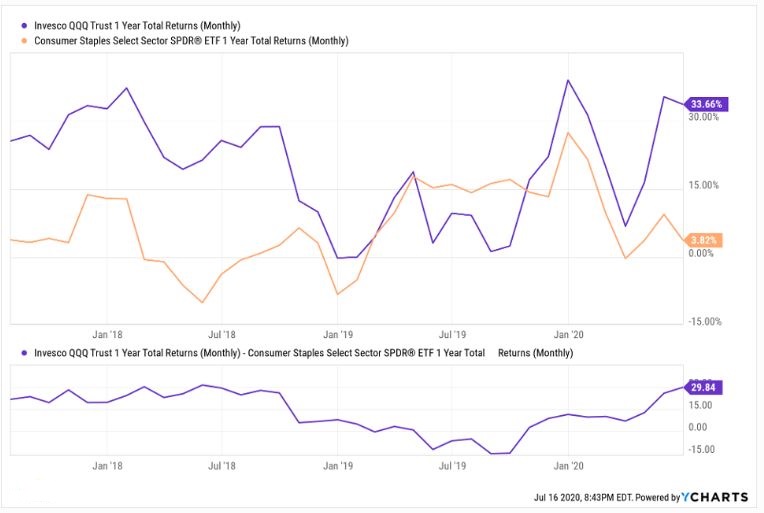
Task: Click the Jan '20 label below lower chart
Action: pyautogui.click(x=568, y=466)
